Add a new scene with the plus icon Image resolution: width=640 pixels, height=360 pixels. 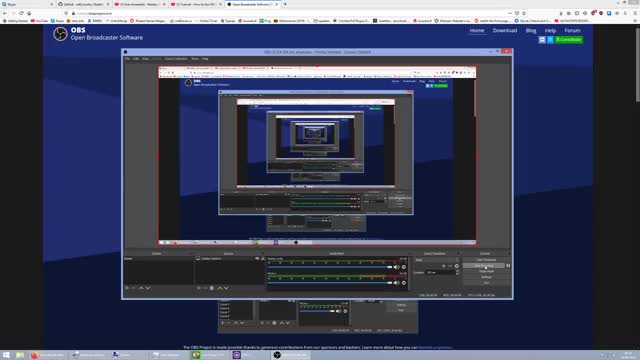click(127, 288)
